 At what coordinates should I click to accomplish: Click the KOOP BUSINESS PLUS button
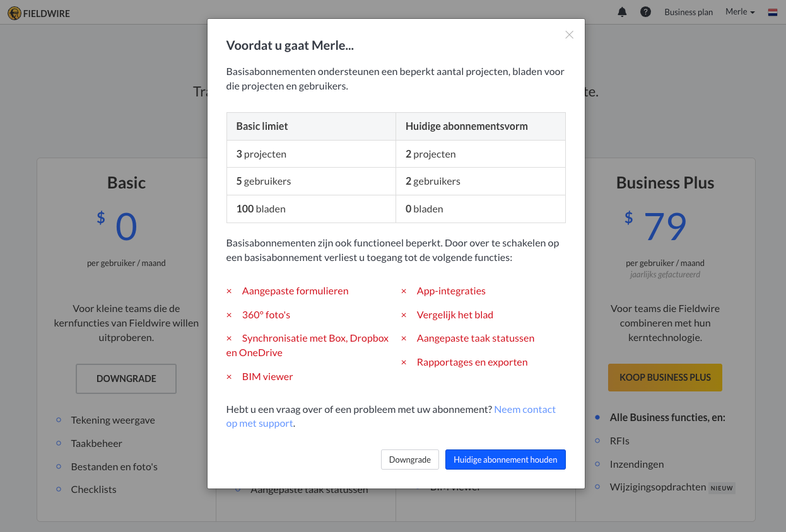click(x=665, y=378)
